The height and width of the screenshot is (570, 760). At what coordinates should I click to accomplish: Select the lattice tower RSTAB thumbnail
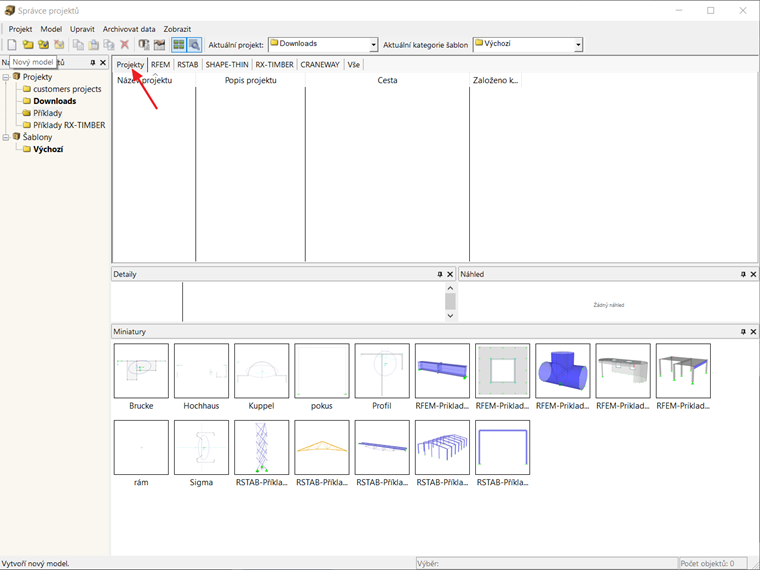pos(261,447)
